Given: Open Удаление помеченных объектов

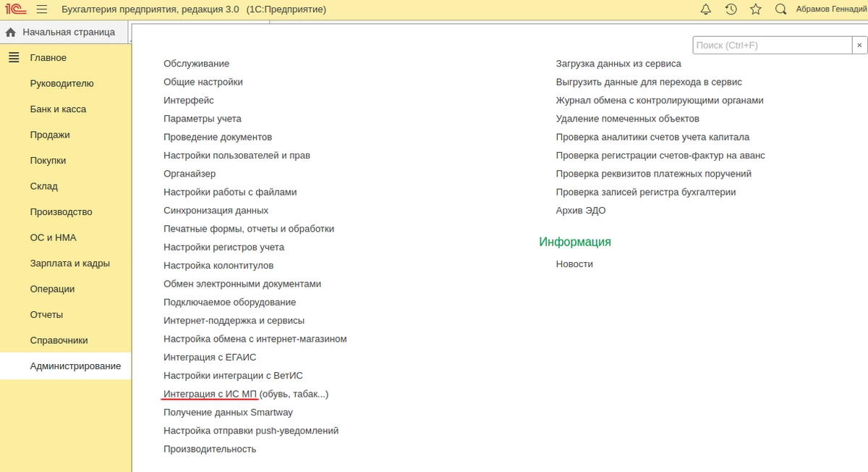Looking at the screenshot, I should coord(627,119).
